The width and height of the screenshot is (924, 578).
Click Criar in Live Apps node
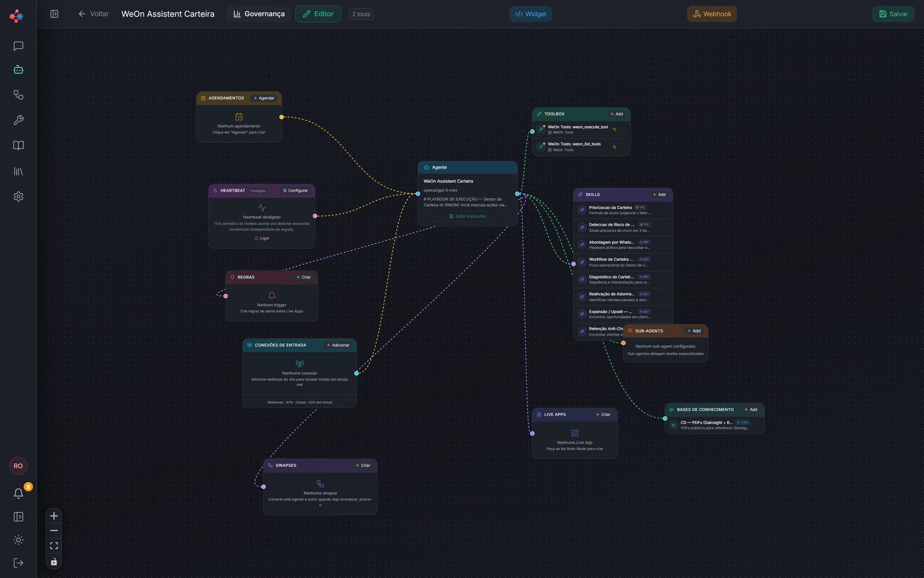(603, 415)
